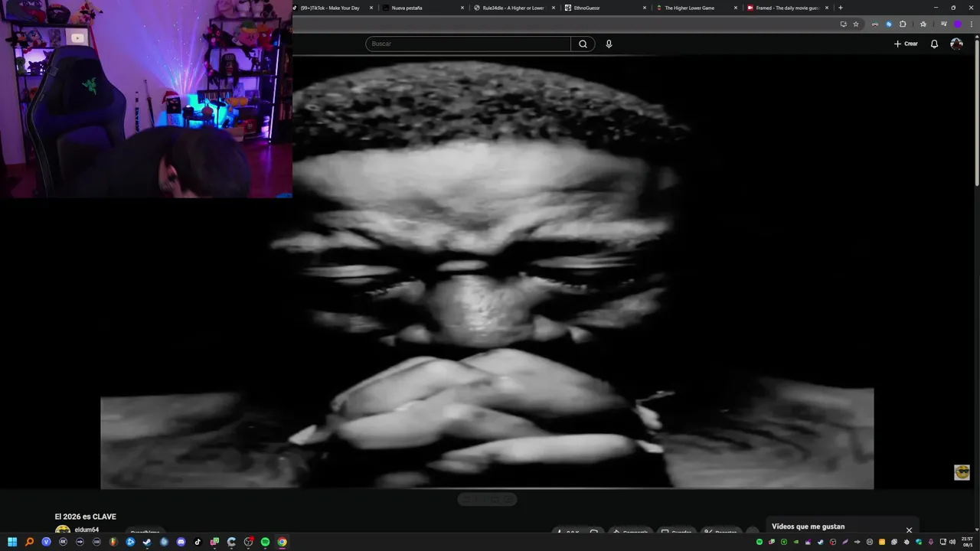Open the eldum64 channel link
The image size is (980, 551).
[x=87, y=530]
